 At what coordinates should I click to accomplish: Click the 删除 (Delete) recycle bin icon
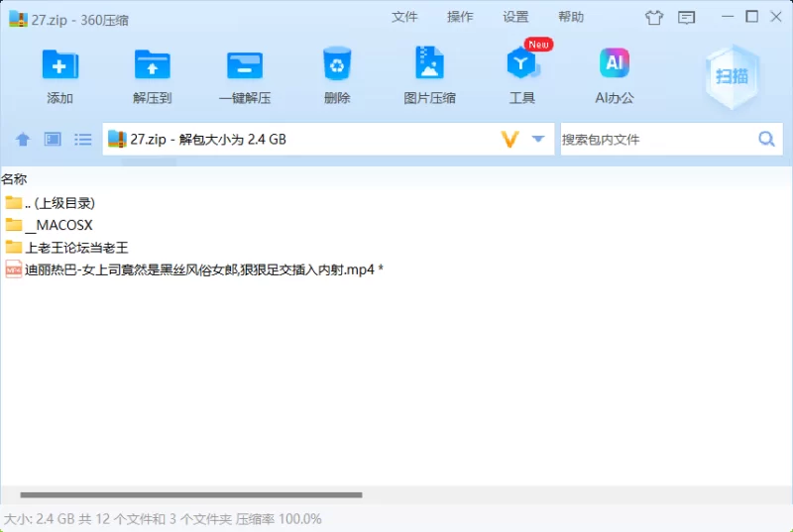pos(337,65)
